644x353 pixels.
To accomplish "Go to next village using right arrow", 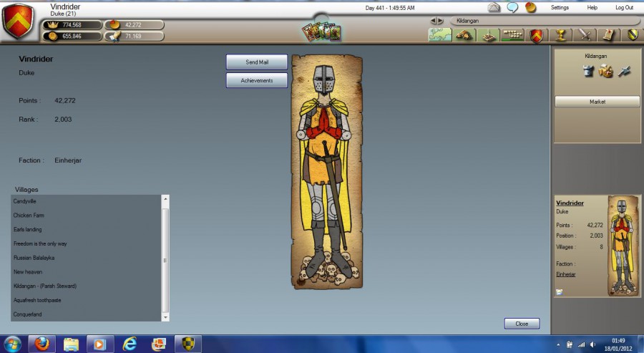I will pyautogui.click(x=441, y=21).
